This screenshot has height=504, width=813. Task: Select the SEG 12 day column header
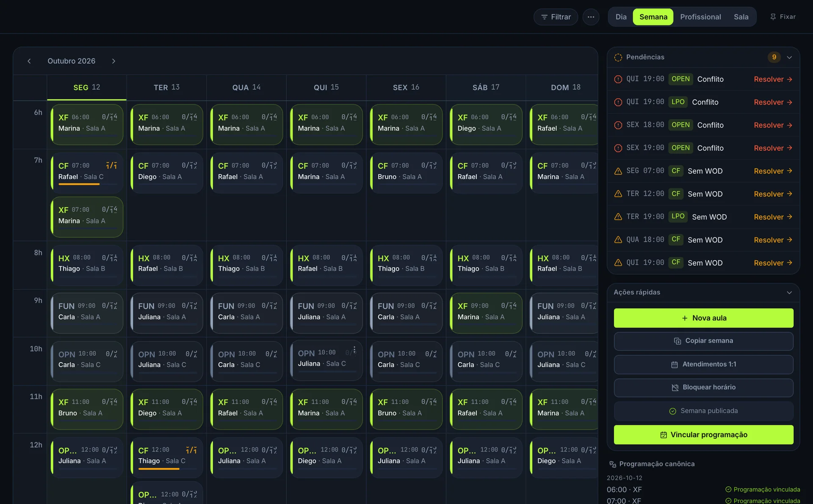pos(87,88)
